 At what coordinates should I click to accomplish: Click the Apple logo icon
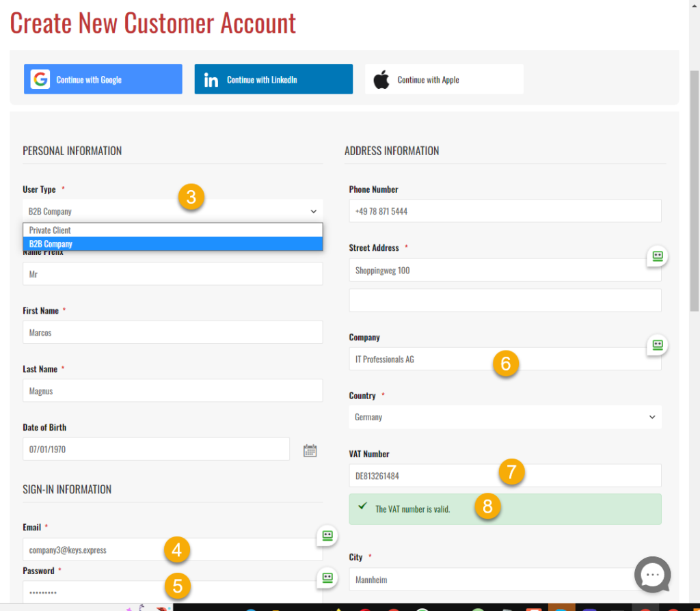[381, 79]
